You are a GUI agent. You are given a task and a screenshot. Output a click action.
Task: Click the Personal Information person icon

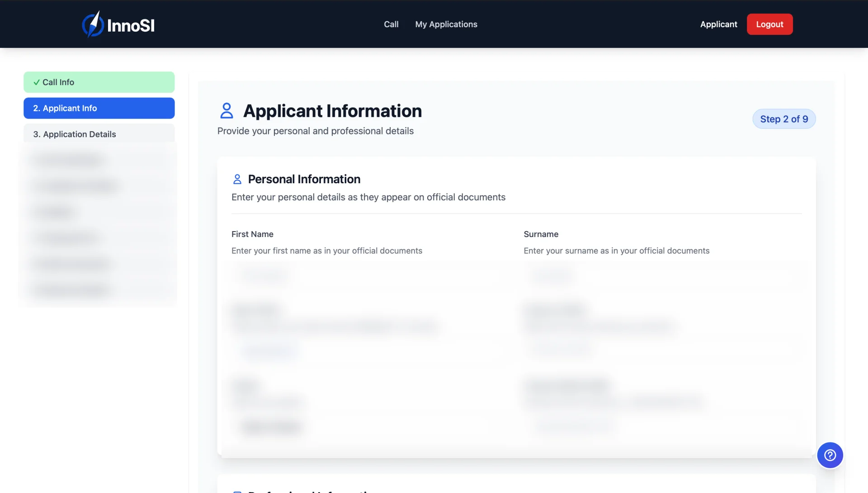tap(237, 179)
